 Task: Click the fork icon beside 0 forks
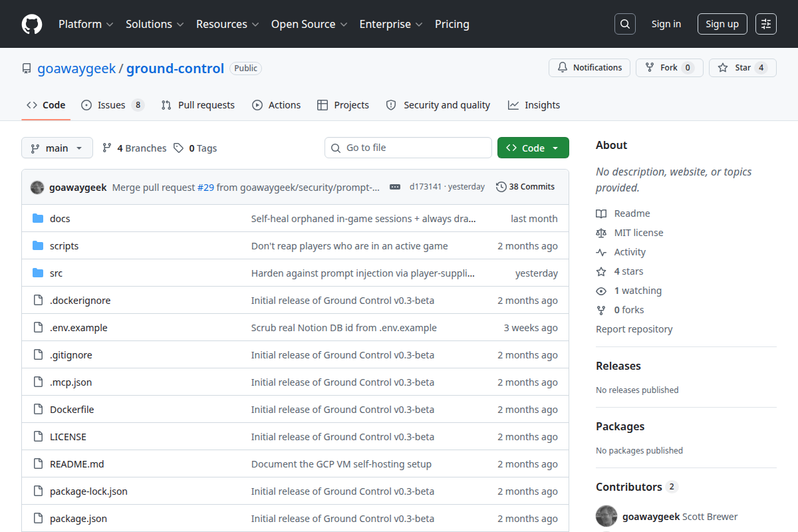coord(601,310)
